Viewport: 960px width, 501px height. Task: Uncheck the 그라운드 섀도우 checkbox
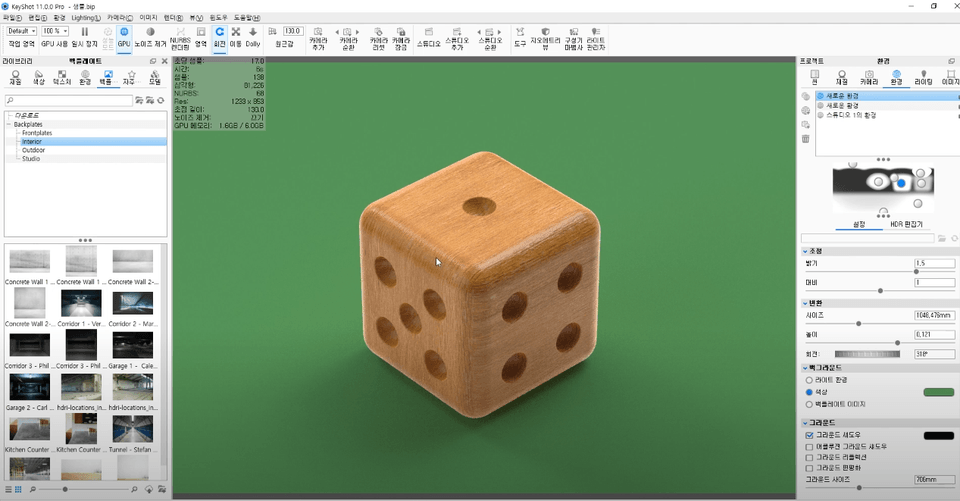(x=809, y=435)
